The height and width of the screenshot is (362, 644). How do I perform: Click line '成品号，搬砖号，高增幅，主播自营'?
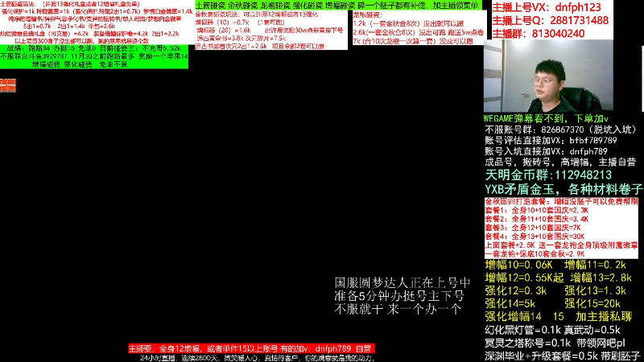click(560, 162)
